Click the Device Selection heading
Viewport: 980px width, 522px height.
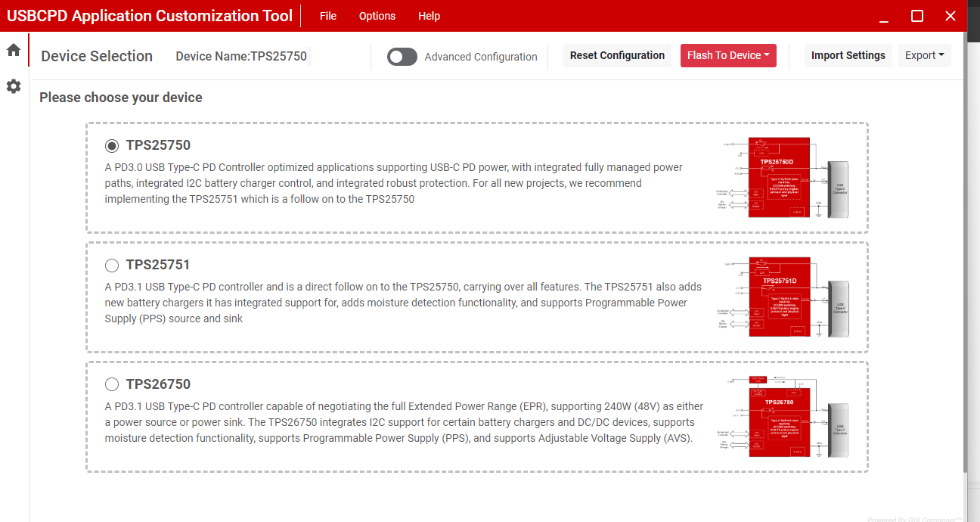[97, 56]
